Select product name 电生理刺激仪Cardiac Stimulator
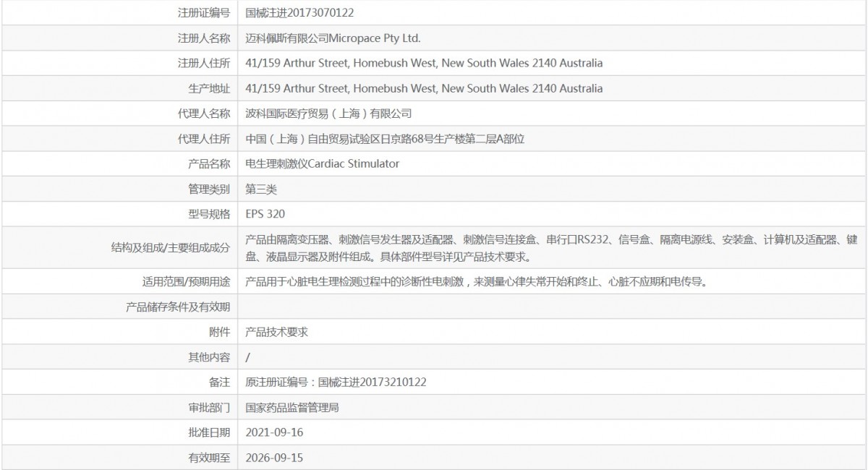 322,164
